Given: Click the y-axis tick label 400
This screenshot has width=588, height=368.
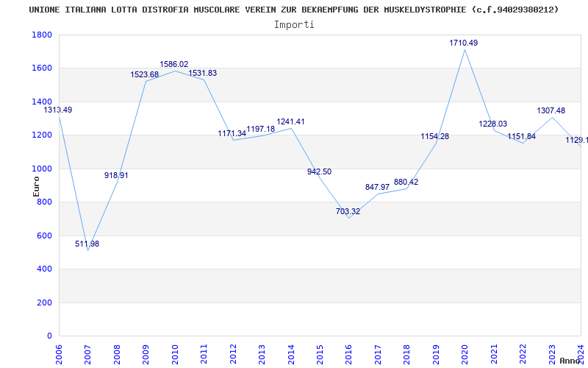Looking at the screenshot, I should click(x=44, y=269).
